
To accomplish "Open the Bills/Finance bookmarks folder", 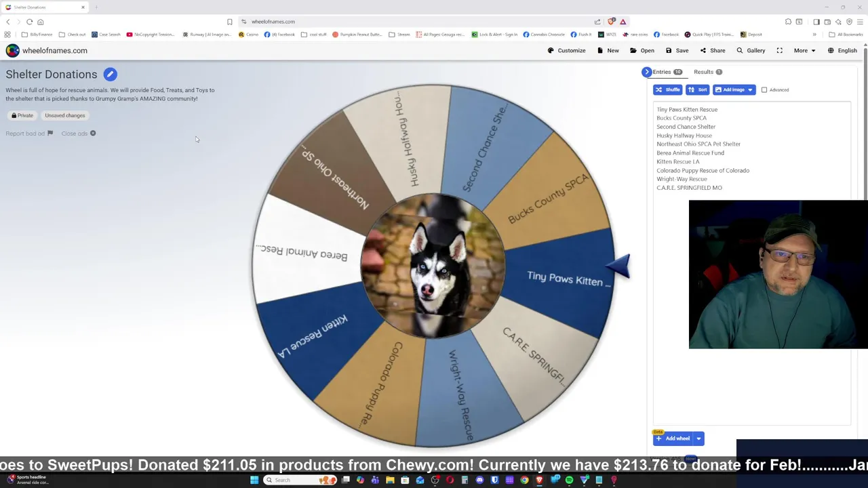I will 37,35.
